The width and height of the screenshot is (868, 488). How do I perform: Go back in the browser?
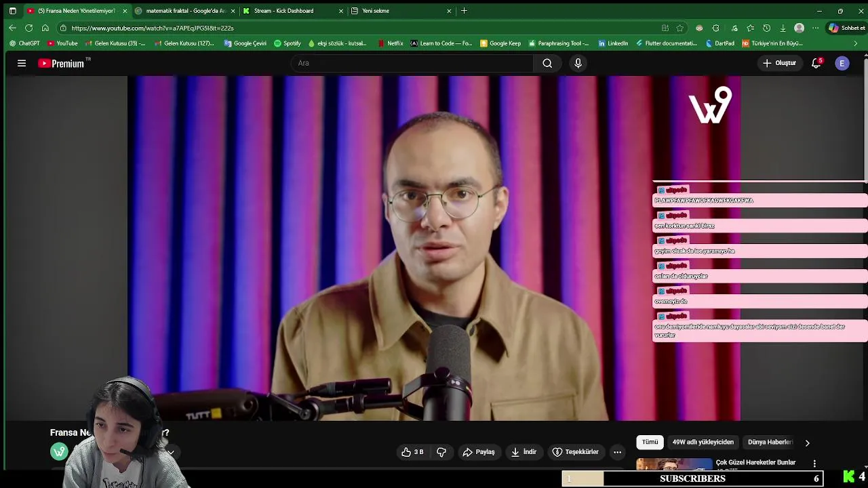click(12, 28)
